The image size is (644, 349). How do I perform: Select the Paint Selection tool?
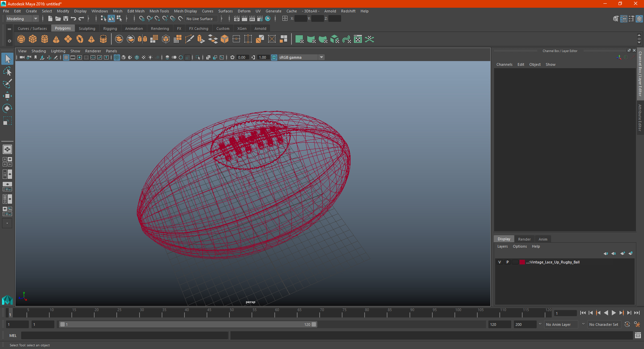pos(7,84)
